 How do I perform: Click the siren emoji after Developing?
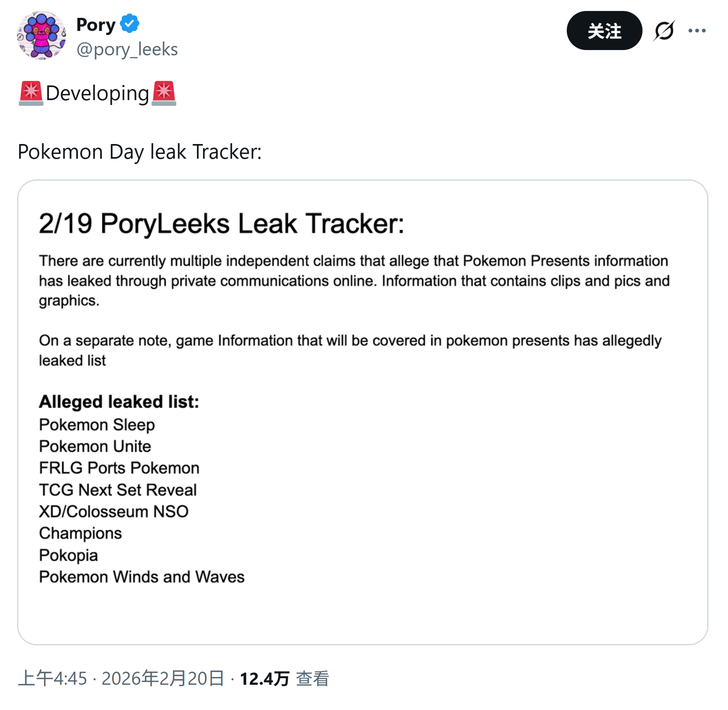164,93
